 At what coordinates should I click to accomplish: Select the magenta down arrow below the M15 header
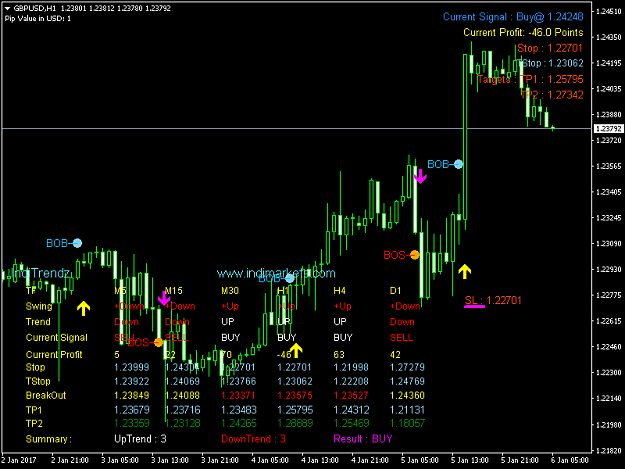(164, 298)
